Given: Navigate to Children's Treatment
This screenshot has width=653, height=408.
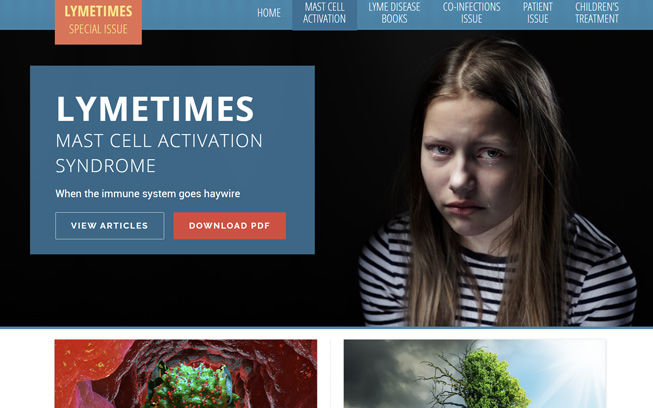Looking at the screenshot, I should coord(597,13).
